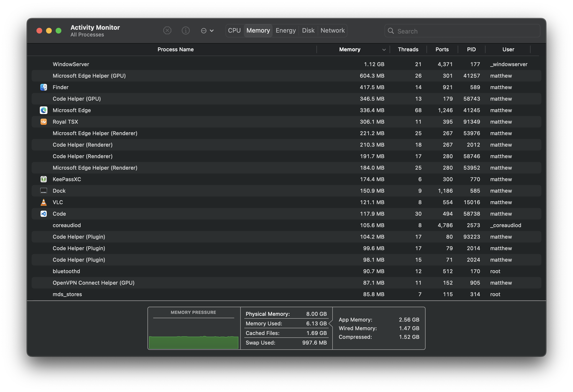Select the WindowServer process row
The width and height of the screenshot is (573, 392).
point(286,64)
